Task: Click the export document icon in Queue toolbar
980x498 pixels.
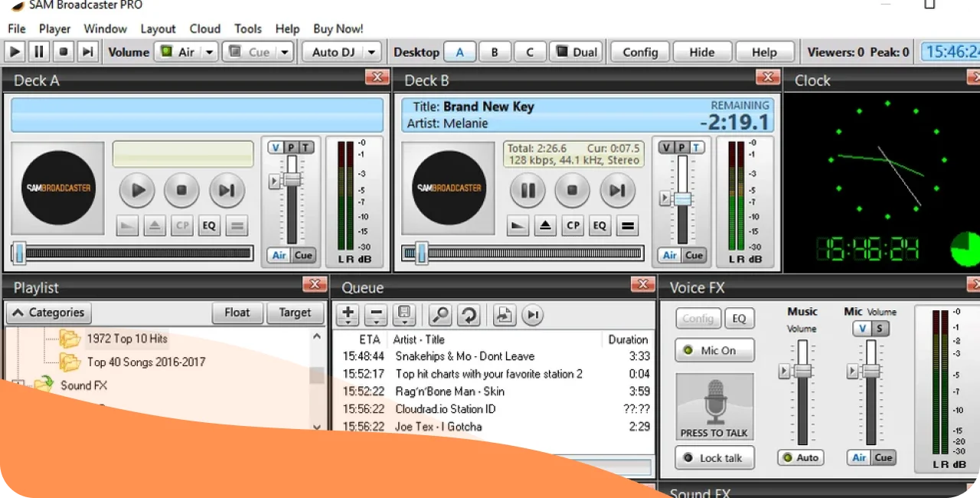Action: point(504,314)
